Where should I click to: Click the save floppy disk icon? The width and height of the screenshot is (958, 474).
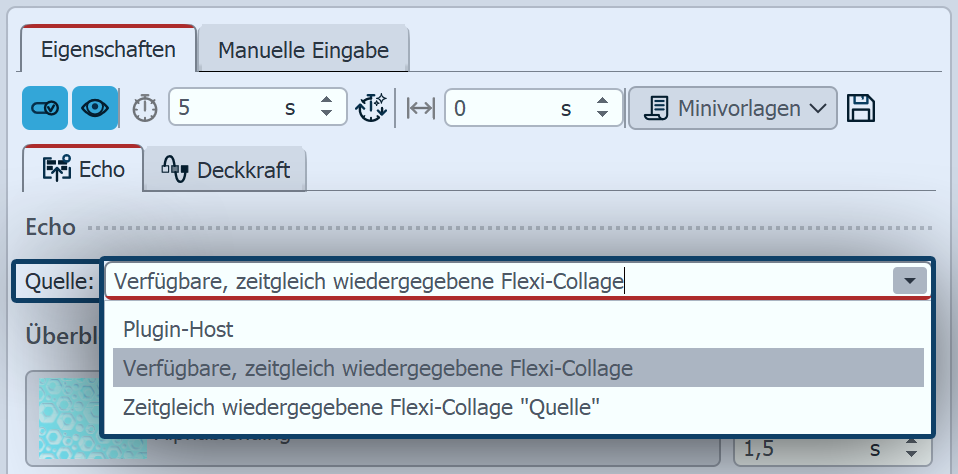pos(861,108)
